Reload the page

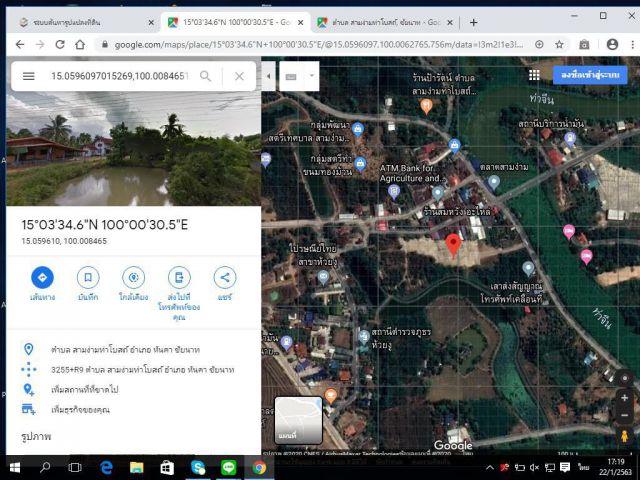point(60,44)
